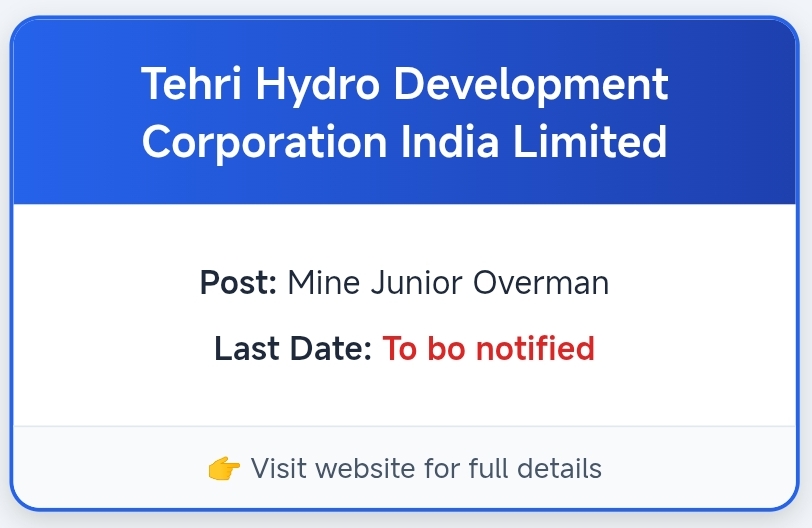This screenshot has height=528, width=812.
Task: Select the word 'Overman' in the post
Action: coord(540,283)
